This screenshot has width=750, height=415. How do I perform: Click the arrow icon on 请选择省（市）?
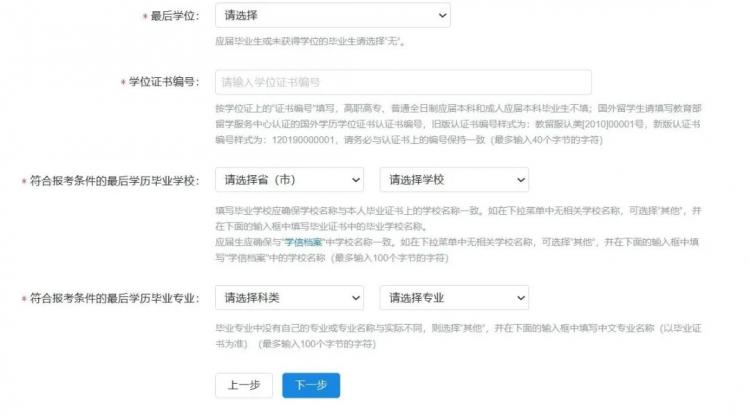point(355,180)
